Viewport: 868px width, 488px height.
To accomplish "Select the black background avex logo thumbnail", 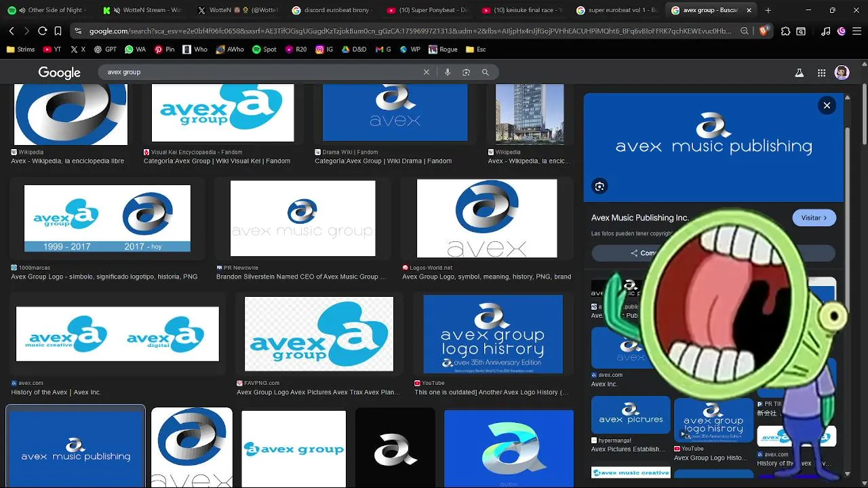I will coord(395,447).
